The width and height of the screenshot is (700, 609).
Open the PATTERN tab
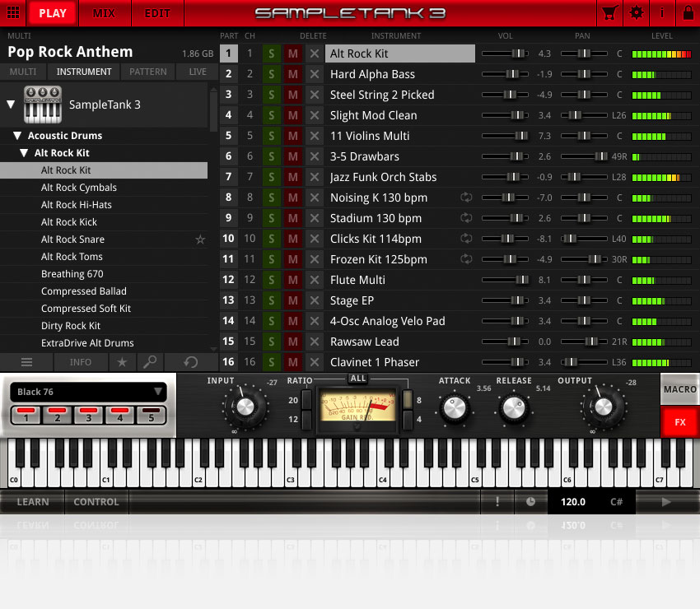(147, 72)
